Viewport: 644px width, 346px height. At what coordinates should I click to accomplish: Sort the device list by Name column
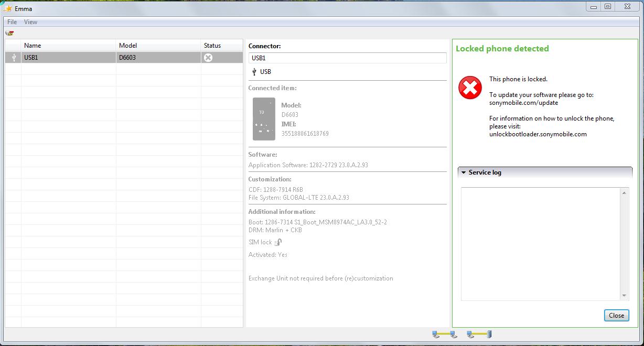(33, 46)
